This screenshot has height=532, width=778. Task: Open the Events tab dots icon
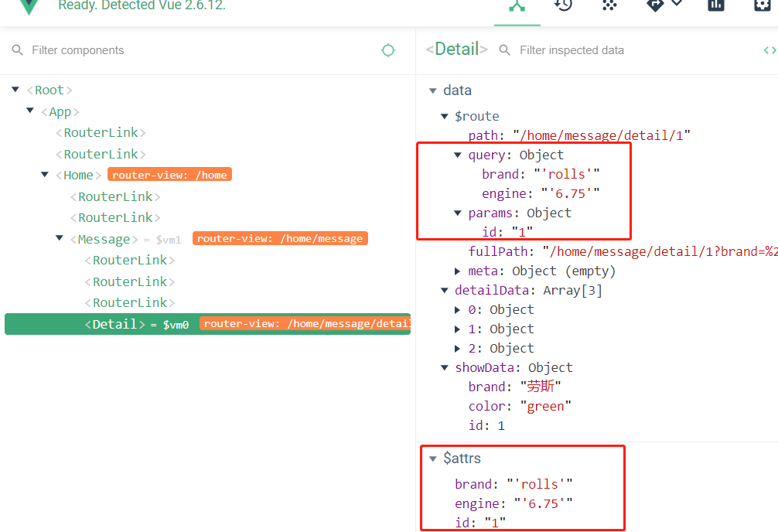pyautogui.click(x=609, y=5)
